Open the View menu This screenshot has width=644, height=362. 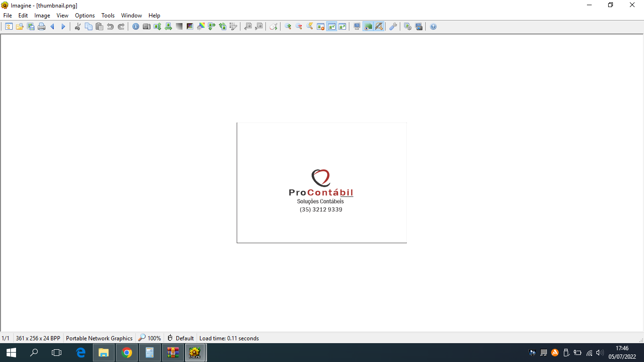click(x=63, y=16)
